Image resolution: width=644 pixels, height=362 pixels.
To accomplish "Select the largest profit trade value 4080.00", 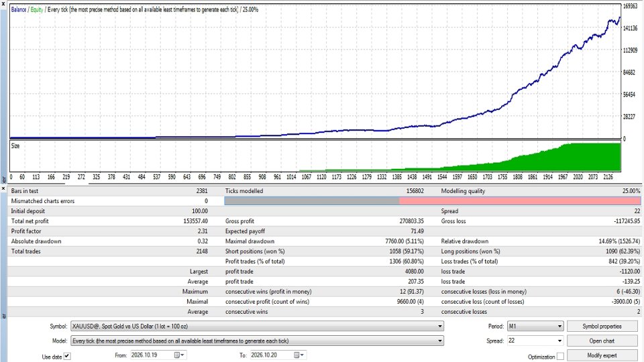I will tap(415, 271).
